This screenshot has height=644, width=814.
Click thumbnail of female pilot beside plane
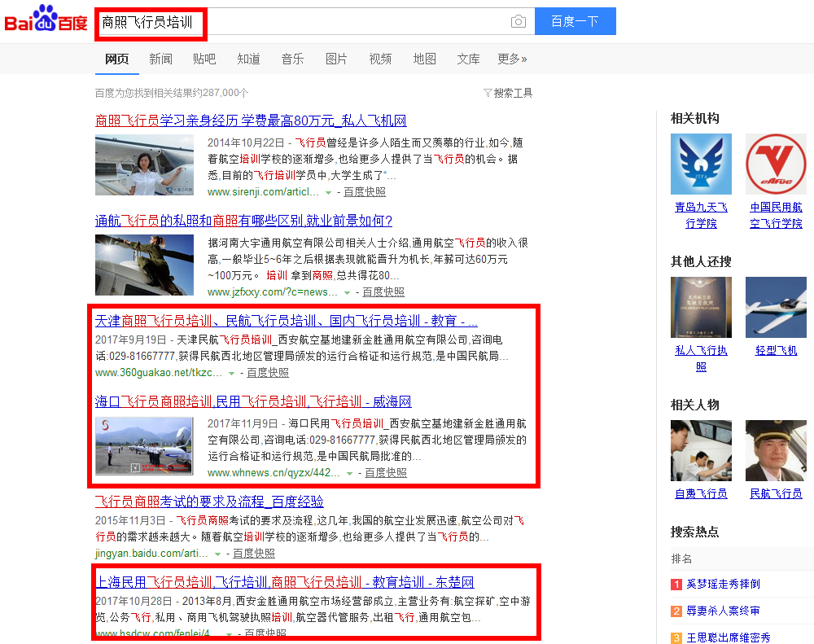coord(144,165)
